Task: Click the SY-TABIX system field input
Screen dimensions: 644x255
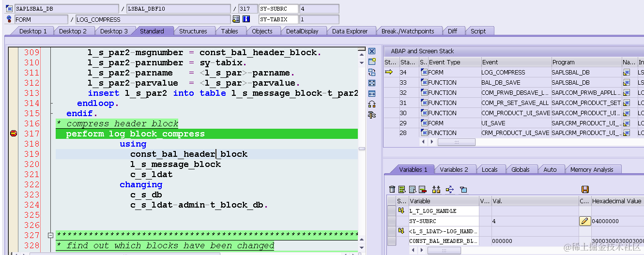Action: click(278, 19)
